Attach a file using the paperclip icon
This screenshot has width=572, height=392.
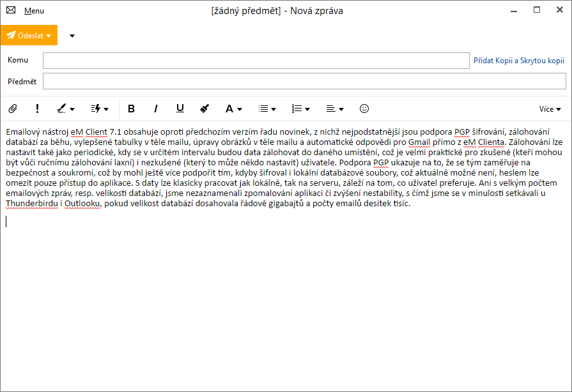click(13, 109)
